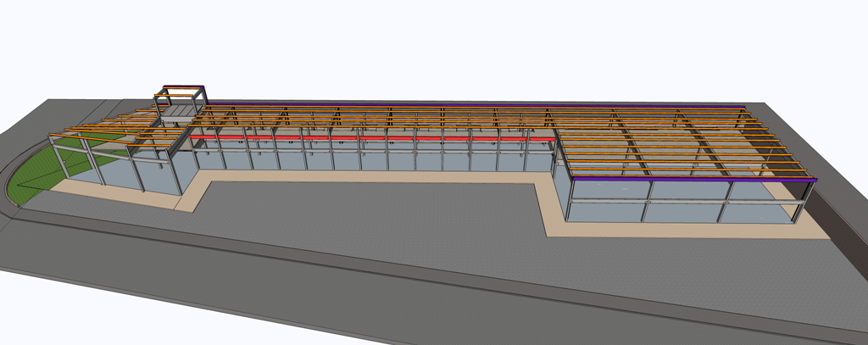This screenshot has height=345, width=868.
Task: Pick the horizontal mullion on right wing front glass
Action: point(685,201)
